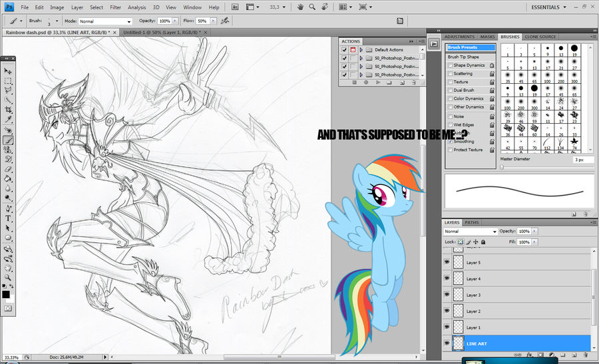
Task: Click the Play action button in Actions panel
Action: pyautogui.click(x=378, y=83)
